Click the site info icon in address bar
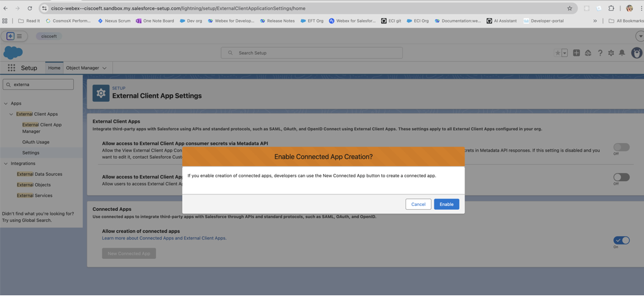The width and height of the screenshot is (644, 297). coord(45,8)
